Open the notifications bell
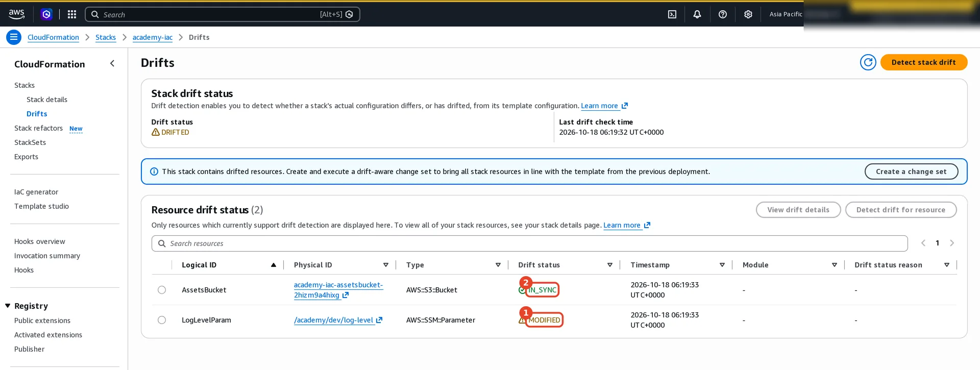This screenshot has height=370, width=980. 697,14
